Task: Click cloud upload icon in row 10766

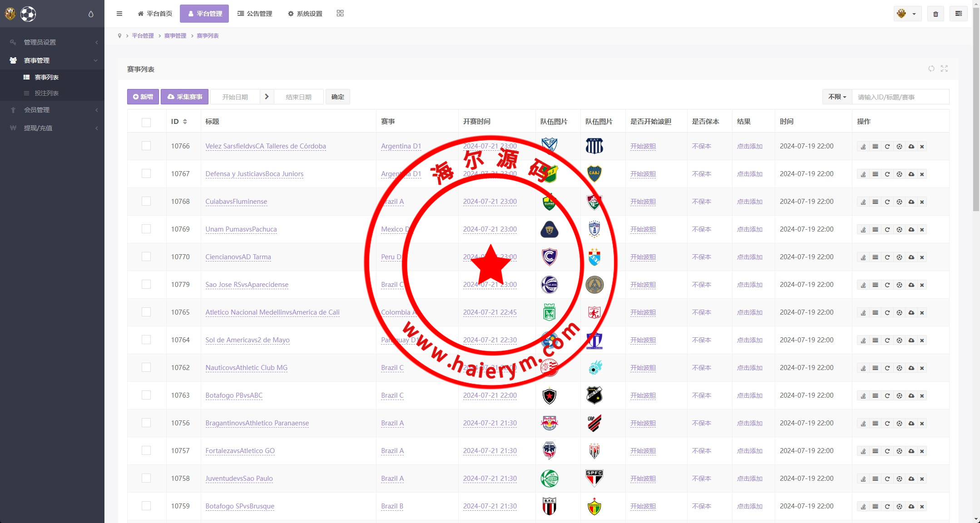Action: click(911, 147)
